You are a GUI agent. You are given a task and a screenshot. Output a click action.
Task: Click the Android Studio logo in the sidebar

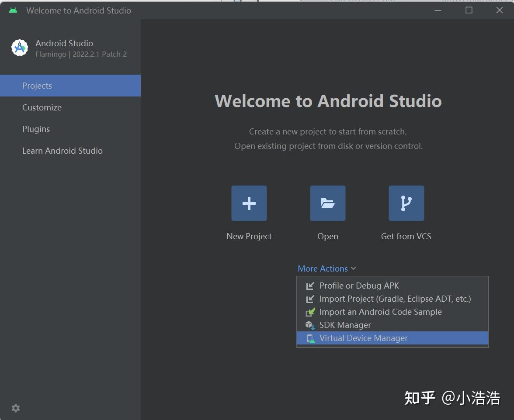coord(19,48)
